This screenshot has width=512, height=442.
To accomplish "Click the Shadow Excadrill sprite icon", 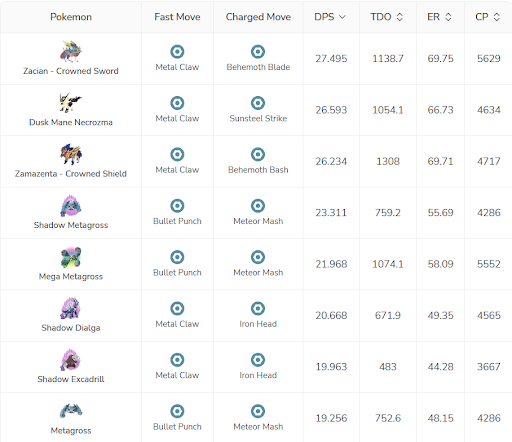I will (x=71, y=360).
